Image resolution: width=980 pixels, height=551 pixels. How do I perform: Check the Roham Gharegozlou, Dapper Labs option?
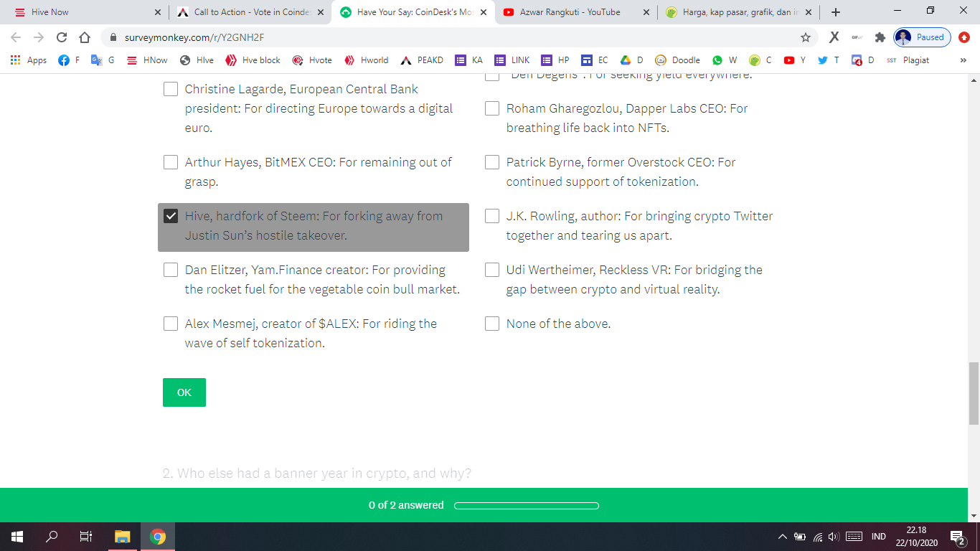pos(492,108)
